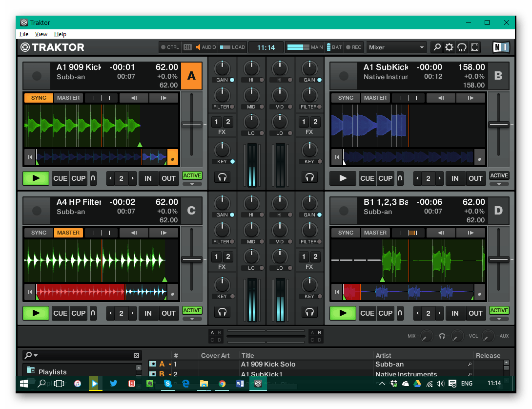Toggle fullscreen icon in header

click(x=475, y=47)
